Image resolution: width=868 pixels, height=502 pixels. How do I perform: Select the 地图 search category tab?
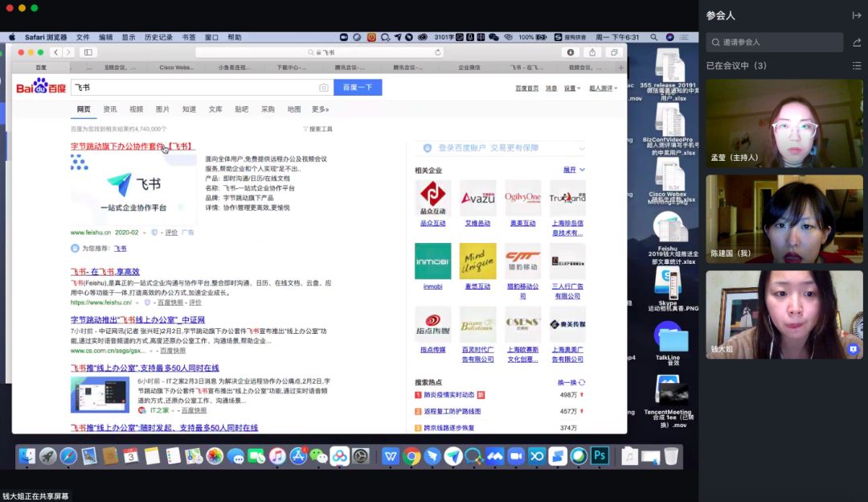pyautogui.click(x=294, y=109)
